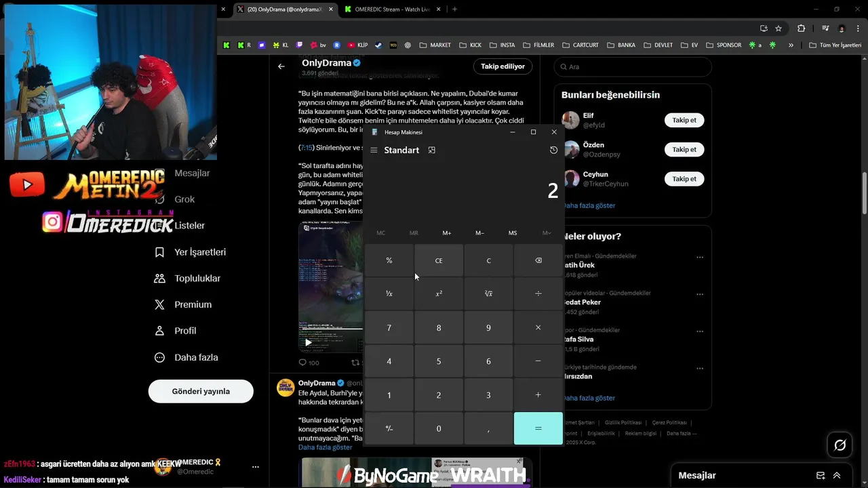Open Yer İşaretleri in X sidebar
This screenshot has width=868, height=488.
[191, 252]
